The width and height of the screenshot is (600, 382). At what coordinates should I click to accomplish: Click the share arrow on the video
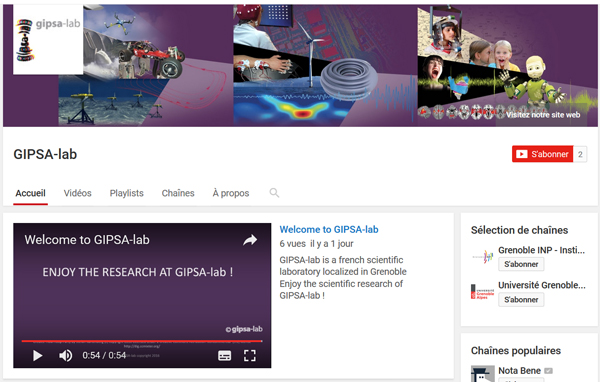coord(250,240)
